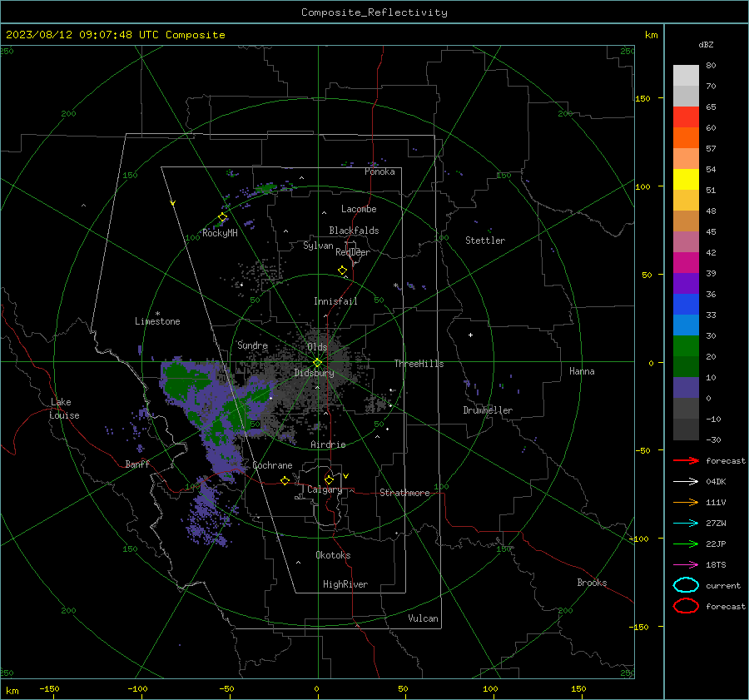Click the yellow diamond marker below RedDeer

(x=343, y=271)
